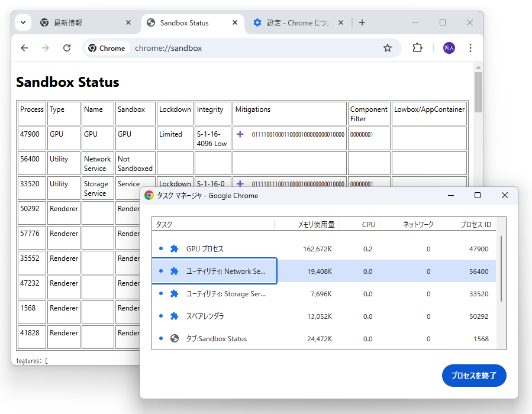Bookmark the page with the star icon
The image size is (532, 414).
[x=388, y=48]
